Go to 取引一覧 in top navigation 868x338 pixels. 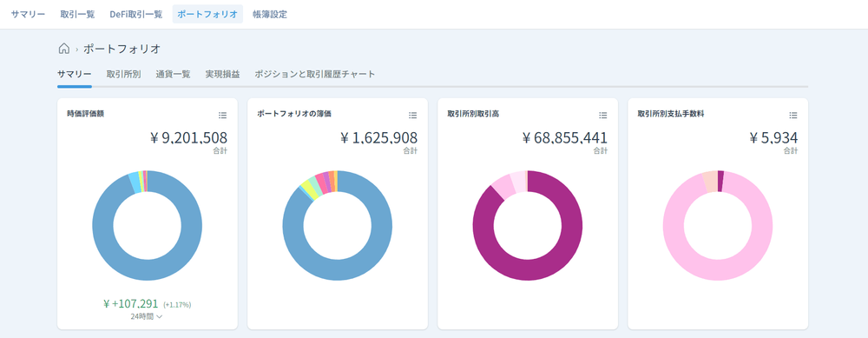coord(77,15)
